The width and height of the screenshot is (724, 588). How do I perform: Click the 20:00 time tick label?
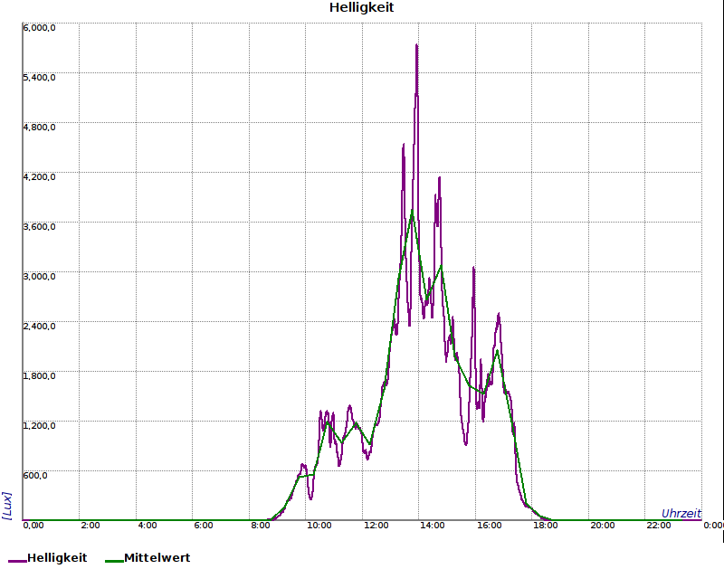(x=603, y=526)
